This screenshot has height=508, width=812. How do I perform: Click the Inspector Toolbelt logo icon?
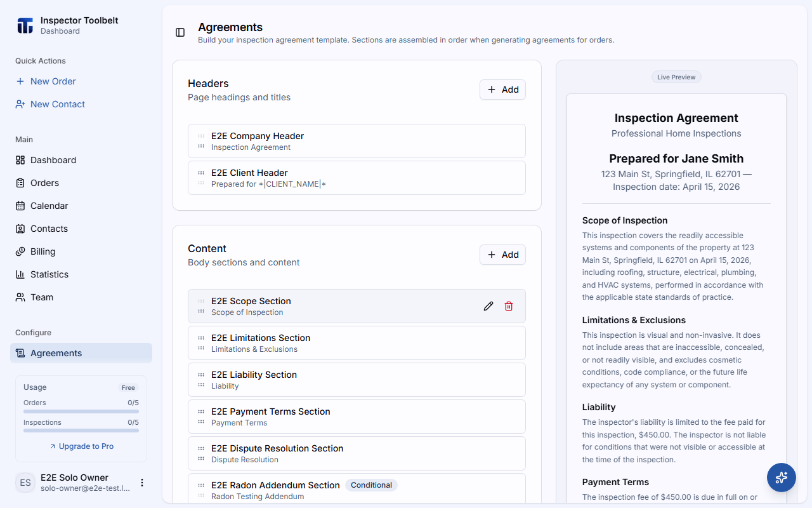25,25
